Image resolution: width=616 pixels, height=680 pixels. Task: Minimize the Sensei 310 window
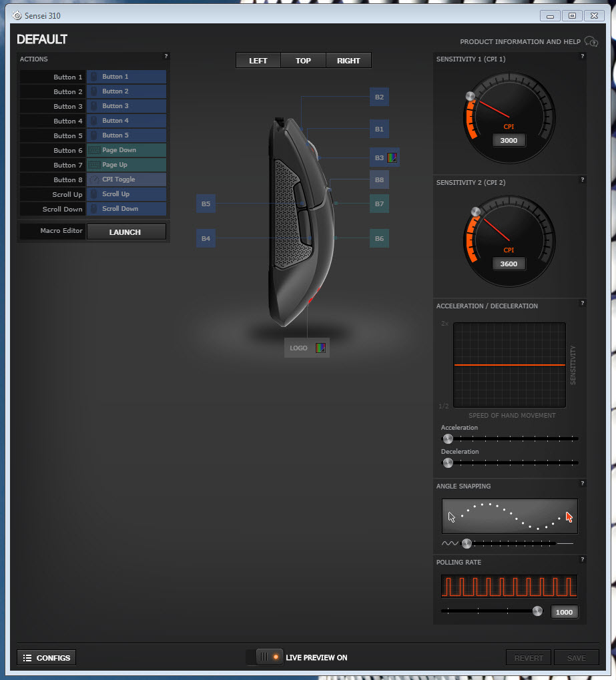coord(550,16)
